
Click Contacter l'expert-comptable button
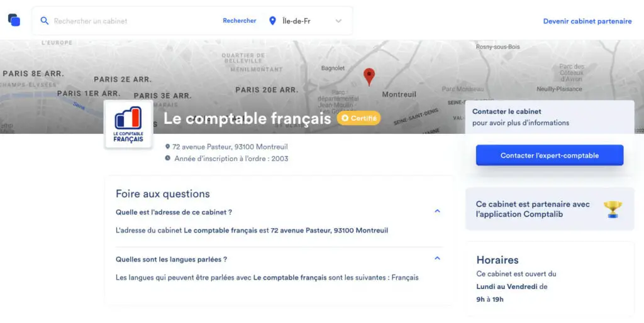pyautogui.click(x=550, y=155)
